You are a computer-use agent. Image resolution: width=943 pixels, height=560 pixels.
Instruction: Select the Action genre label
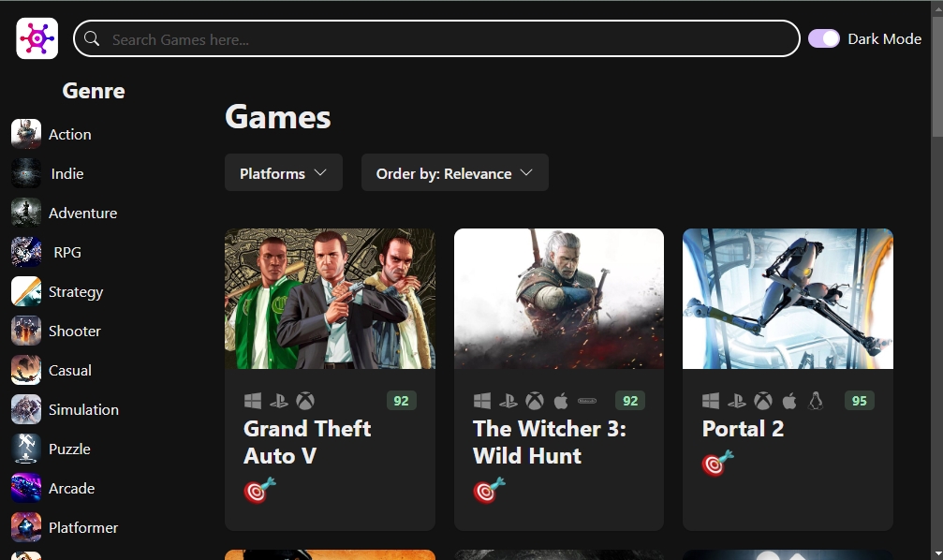(x=69, y=134)
